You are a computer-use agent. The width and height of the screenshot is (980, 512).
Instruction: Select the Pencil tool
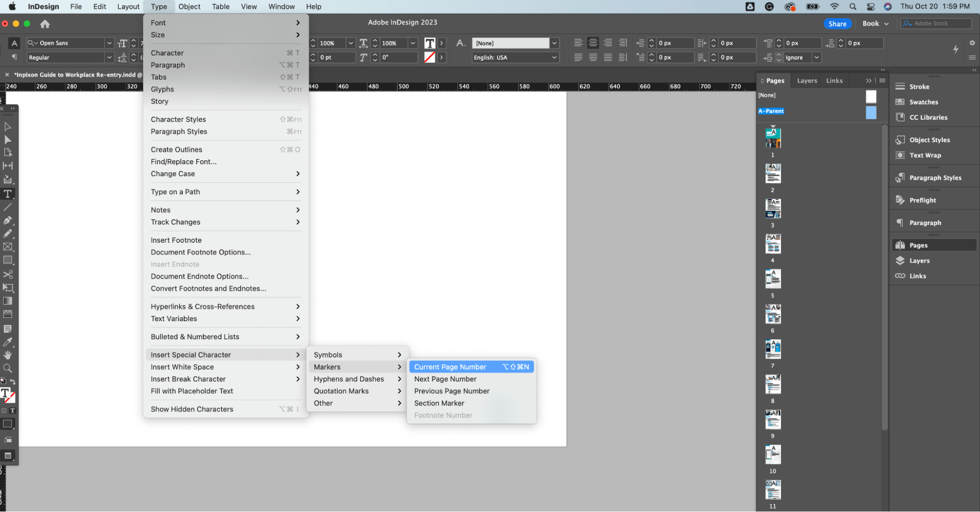pyautogui.click(x=8, y=233)
